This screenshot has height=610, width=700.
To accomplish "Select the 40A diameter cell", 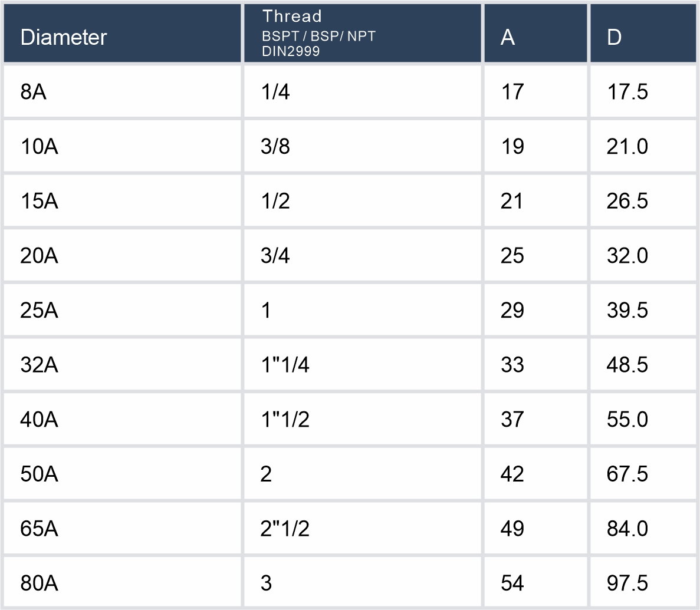I will (x=39, y=420).
